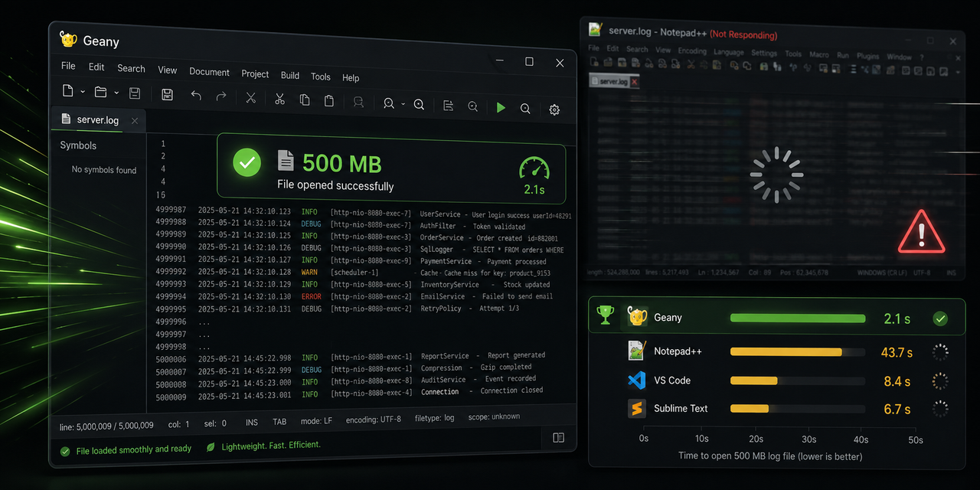
Task: Click the Geany teapot logo in its title bar
Action: 69,39
